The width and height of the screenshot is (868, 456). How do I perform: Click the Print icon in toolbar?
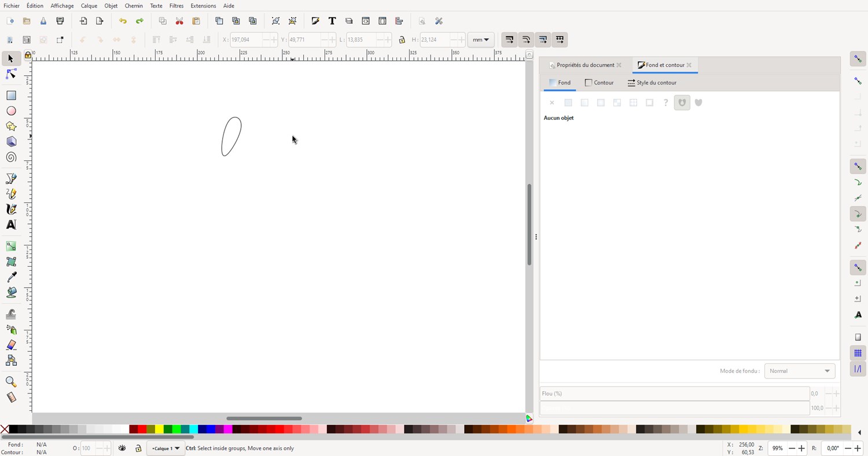click(x=60, y=21)
